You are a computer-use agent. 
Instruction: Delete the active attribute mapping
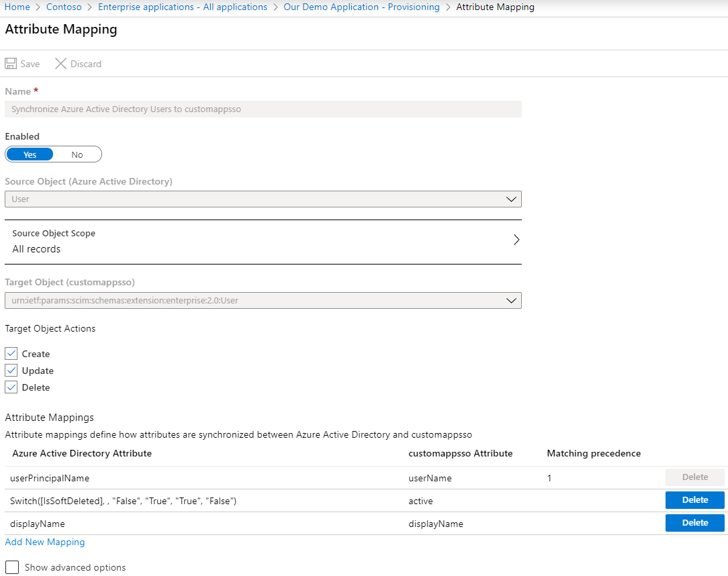[694, 500]
